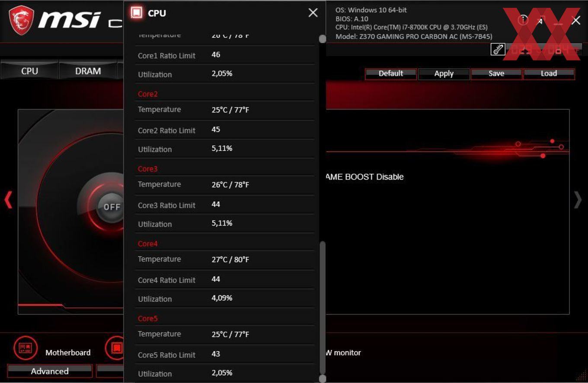The width and height of the screenshot is (588, 383).
Task: Click the Load profile button
Action: tap(549, 74)
